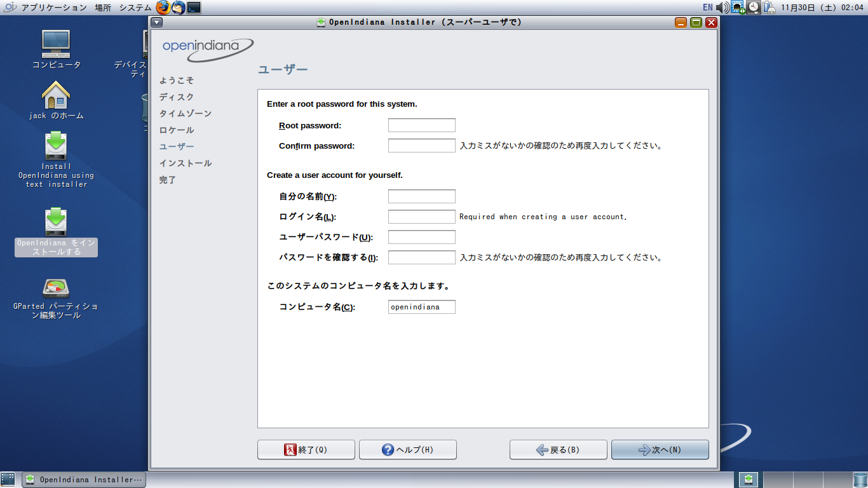Select GParted パーティション編集ツール icon
This screenshot has height=488, width=868.
tap(56, 299)
